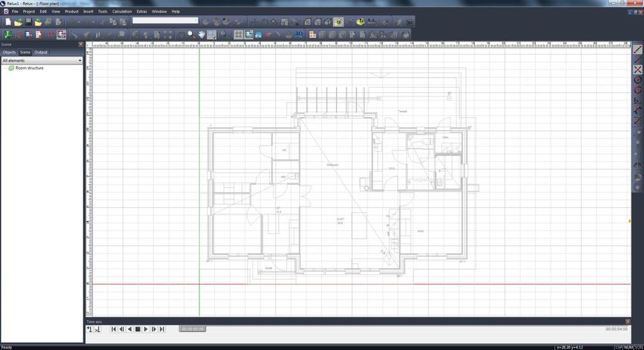Click the Save floppy disk icon
The width and height of the screenshot is (644, 350).
coord(28,22)
